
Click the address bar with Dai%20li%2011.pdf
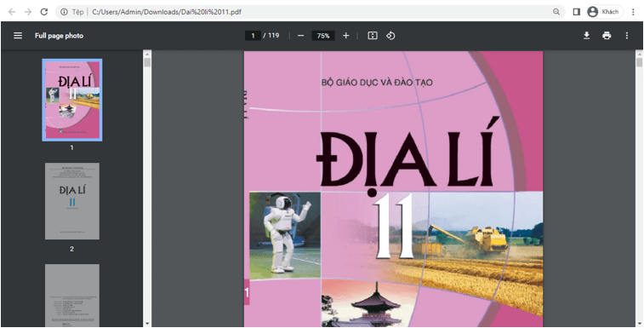[x=310, y=12]
